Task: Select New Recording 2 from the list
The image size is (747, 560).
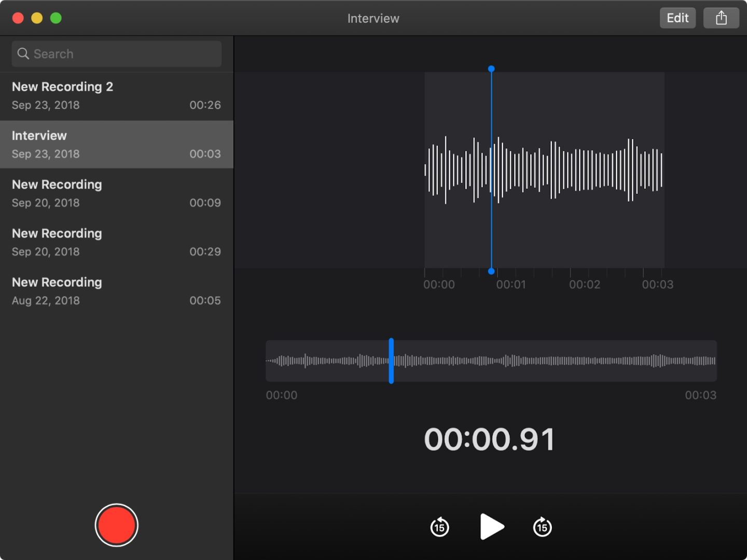Action: click(116, 96)
